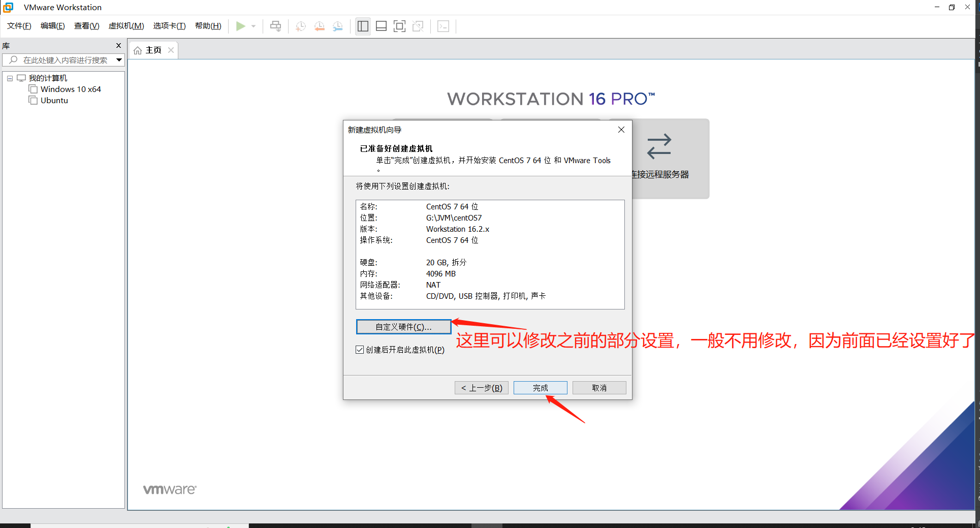Click the WORKSTATION 16 PRO title text
This screenshot has height=528, width=980.
point(551,99)
